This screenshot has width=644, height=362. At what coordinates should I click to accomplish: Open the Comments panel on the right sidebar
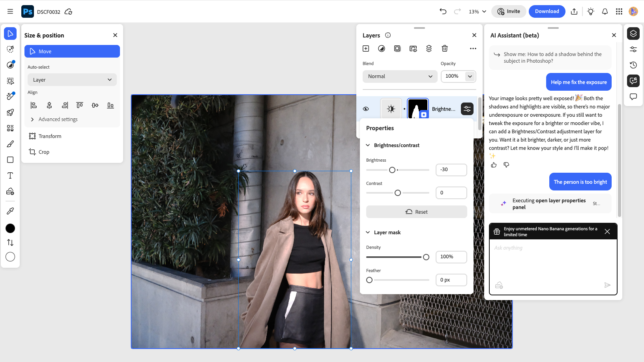[633, 96]
